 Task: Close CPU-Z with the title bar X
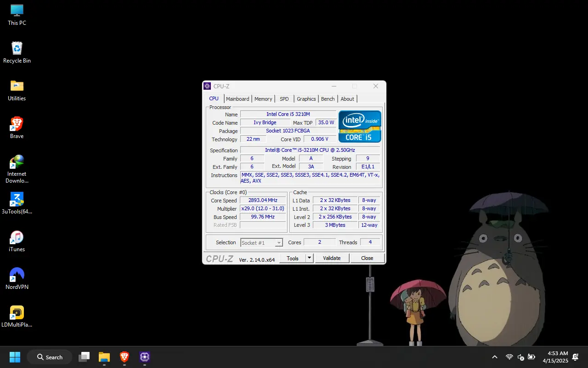[x=376, y=86]
